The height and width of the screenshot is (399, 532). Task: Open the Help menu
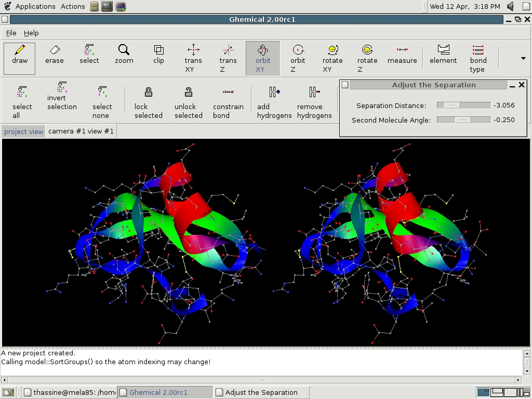31,33
